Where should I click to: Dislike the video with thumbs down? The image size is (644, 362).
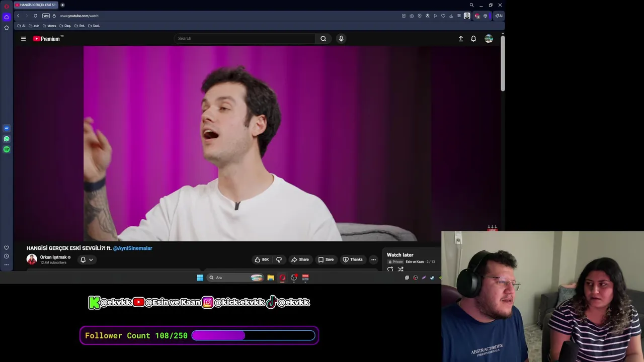click(279, 259)
